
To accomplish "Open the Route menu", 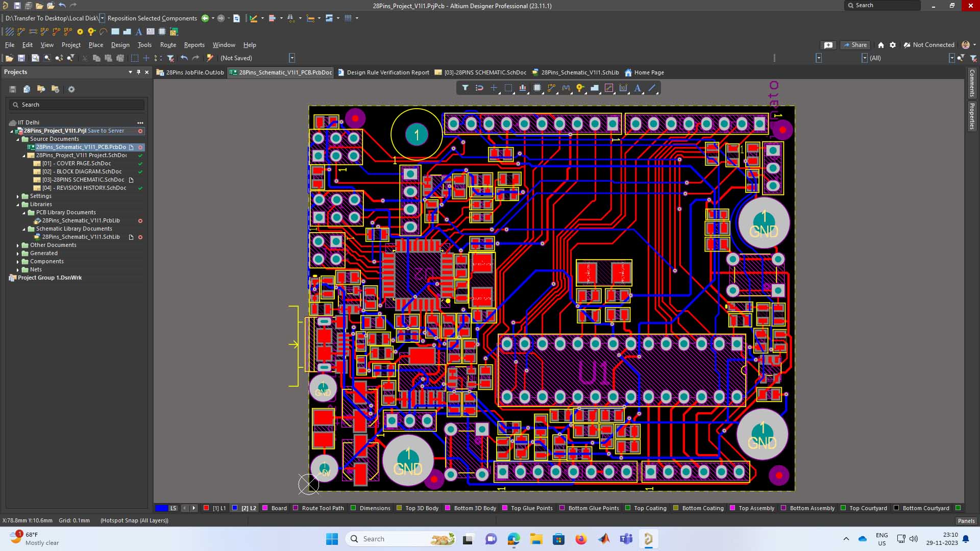I will click(167, 45).
